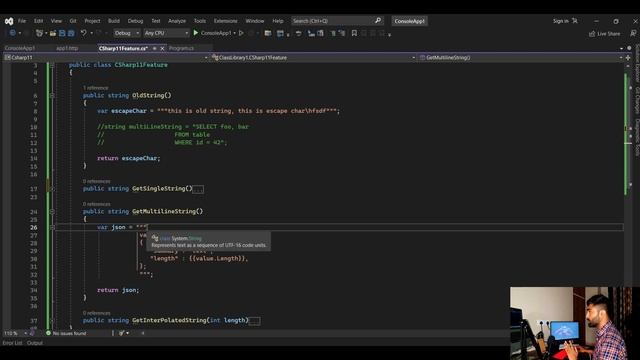
Task: Open the Test menu
Action: coord(156,21)
